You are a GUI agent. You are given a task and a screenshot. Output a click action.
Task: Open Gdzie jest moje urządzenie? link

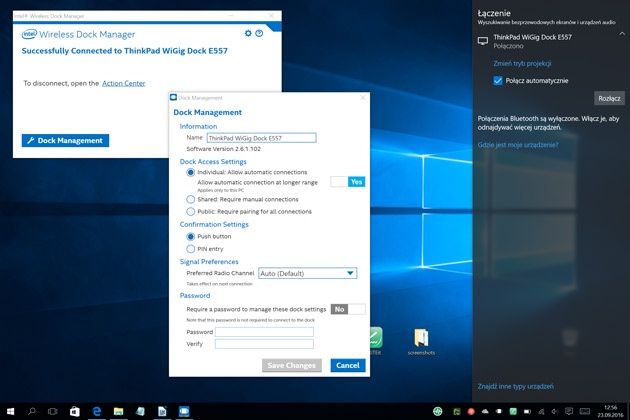[x=518, y=145]
